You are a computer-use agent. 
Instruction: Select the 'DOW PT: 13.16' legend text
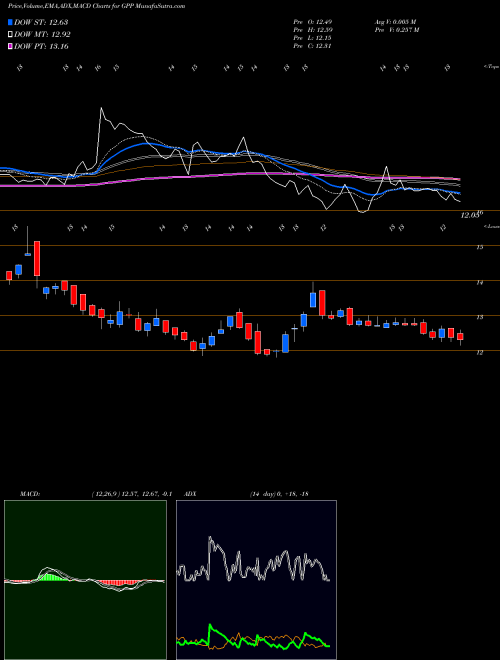[41, 47]
